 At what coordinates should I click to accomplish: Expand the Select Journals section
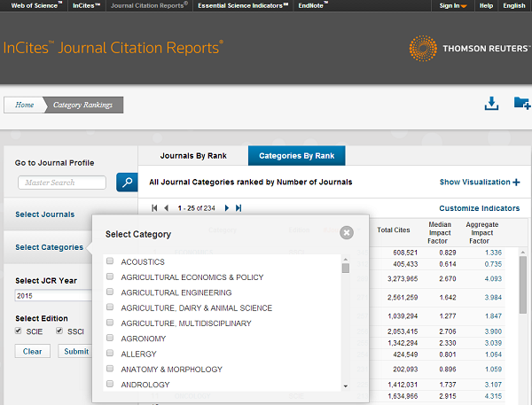click(45, 214)
